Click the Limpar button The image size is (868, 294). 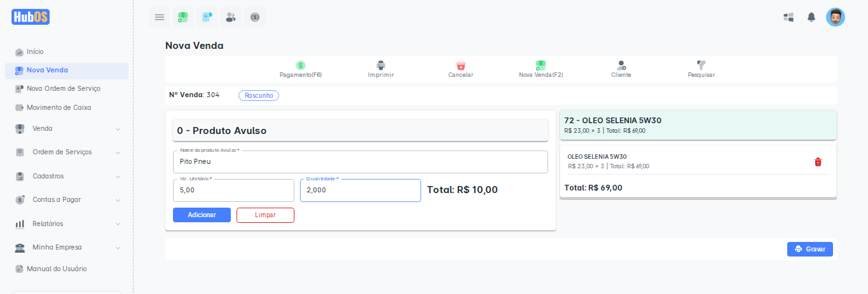tap(265, 215)
